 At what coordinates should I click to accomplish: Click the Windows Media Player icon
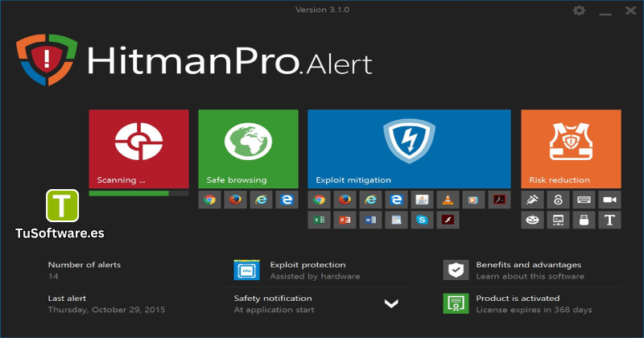click(x=473, y=200)
